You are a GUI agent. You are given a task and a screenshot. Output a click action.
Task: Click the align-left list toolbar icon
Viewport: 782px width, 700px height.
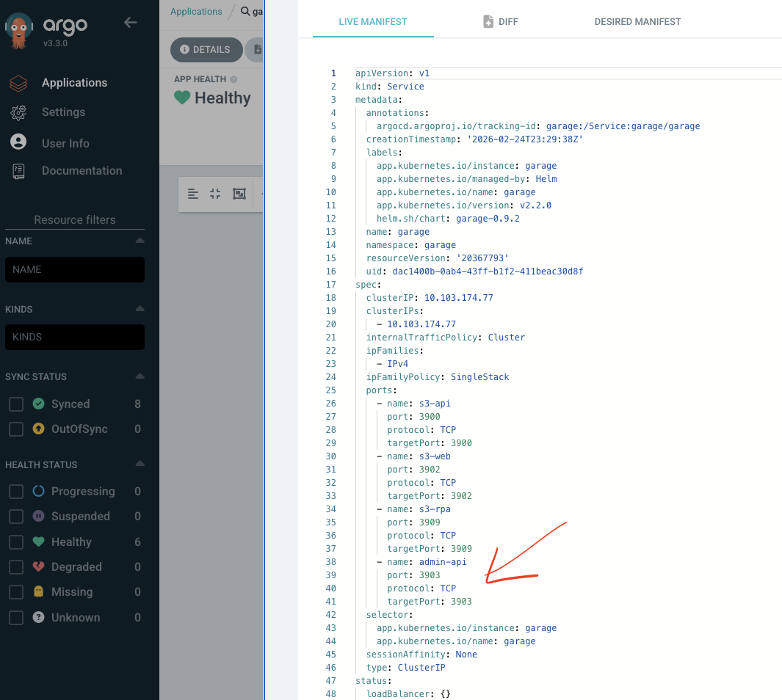(x=193, y=194)
